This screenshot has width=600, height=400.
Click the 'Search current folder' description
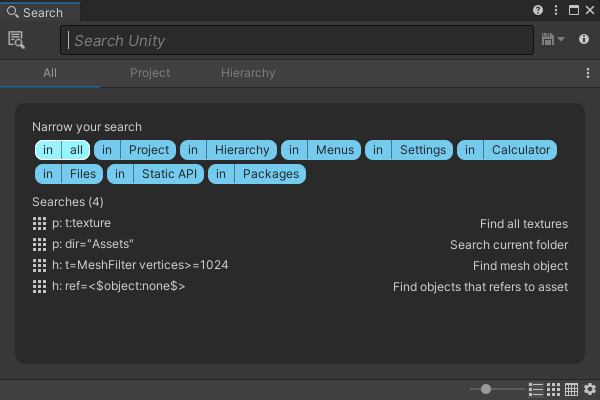[x=509, y=245]
